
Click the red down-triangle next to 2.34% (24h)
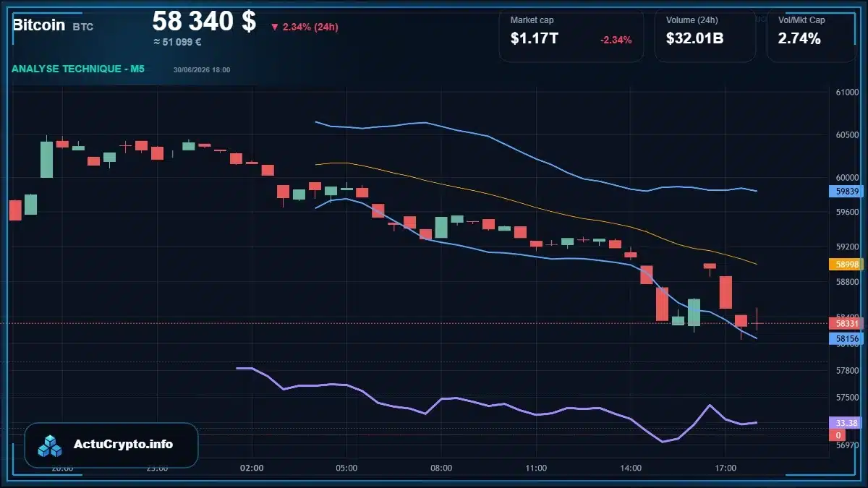click(275, 27)
